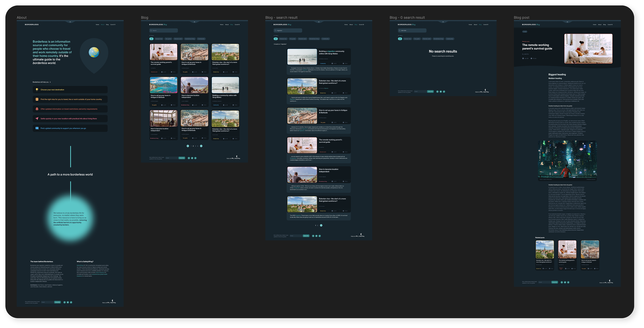Image resolution: width=644 pixels, height=328 pixels.
Task: Expand the top notch arrow of the About frame
Action: (70, 22)
